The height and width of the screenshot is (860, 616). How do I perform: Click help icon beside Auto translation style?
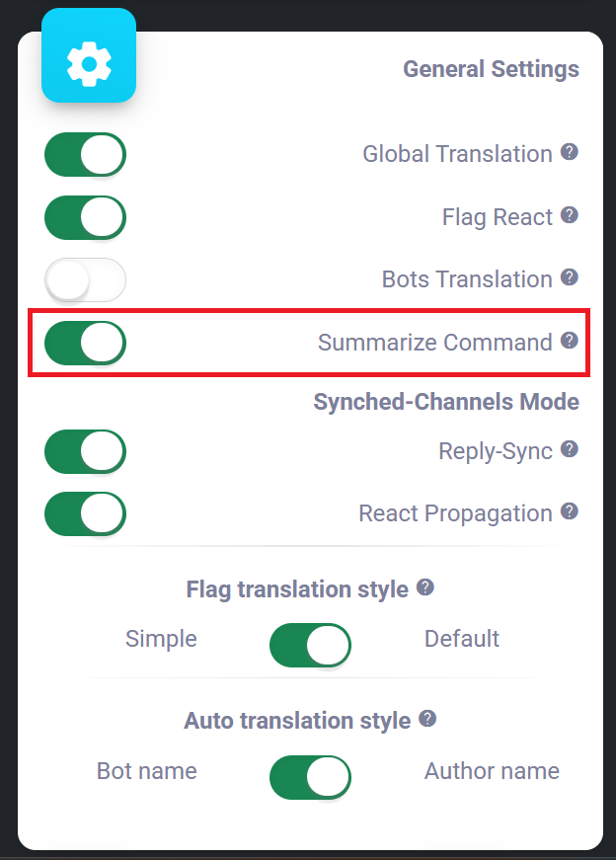[427, 719]
